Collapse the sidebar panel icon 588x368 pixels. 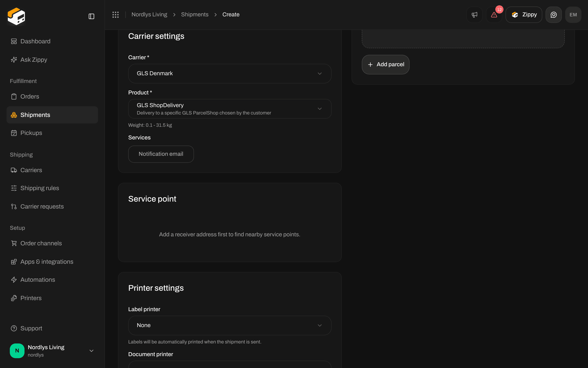(91, 16)
